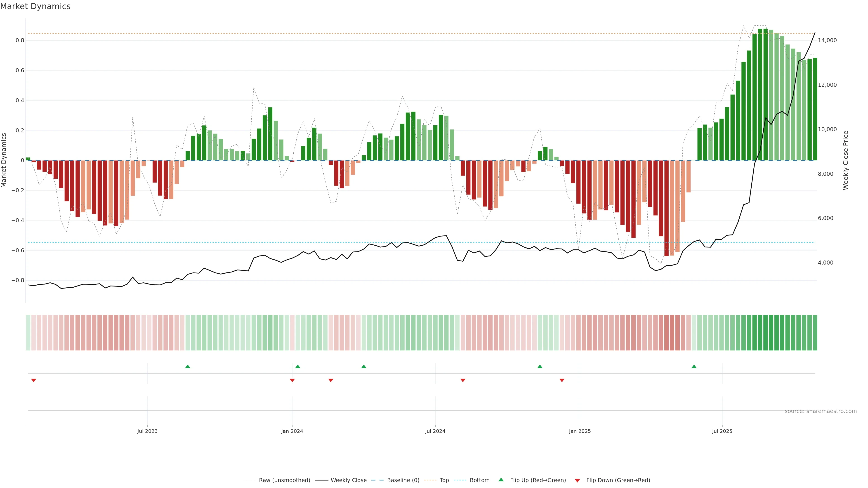
Task: Click the red flip-down marker just before Jan 2025
Action: [x=562, y=380]
